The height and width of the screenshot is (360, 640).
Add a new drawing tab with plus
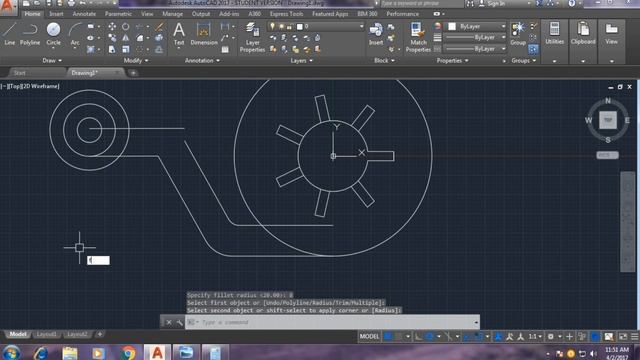[133, 73]
